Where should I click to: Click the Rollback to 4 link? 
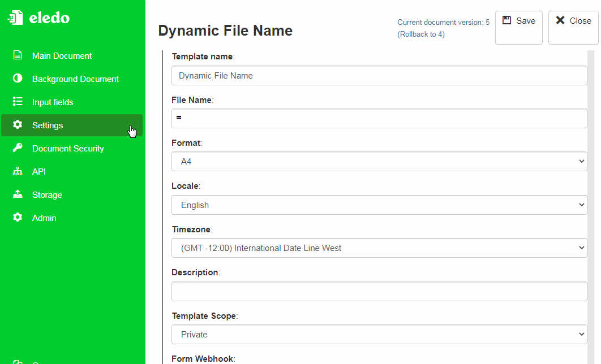point(421,34)
